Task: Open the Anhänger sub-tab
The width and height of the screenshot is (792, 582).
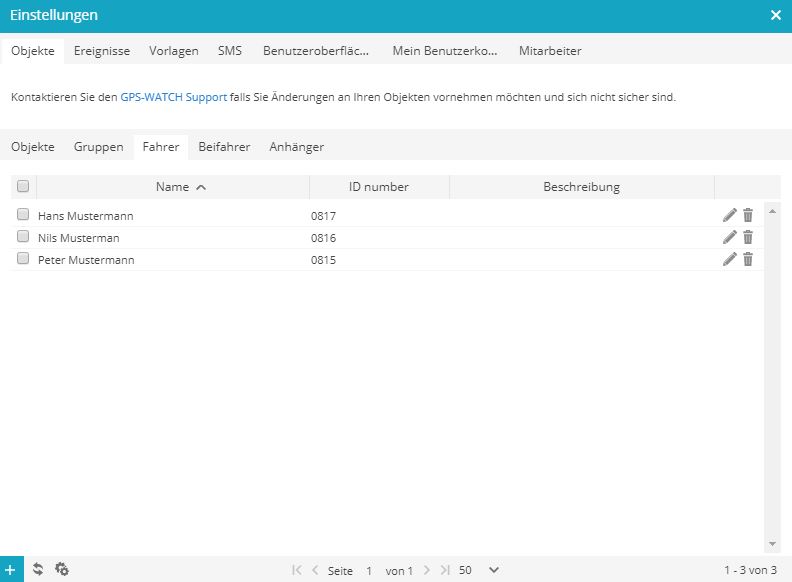Action: tap(296, 147)
